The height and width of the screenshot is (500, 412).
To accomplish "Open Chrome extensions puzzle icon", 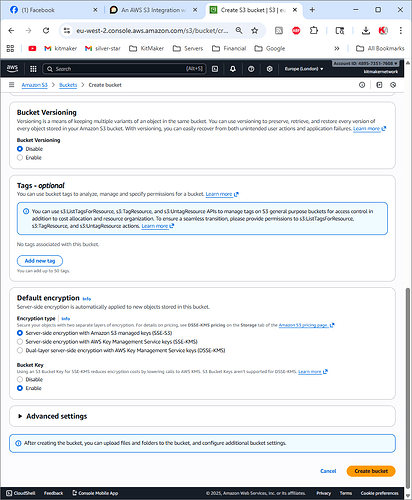I will [314, 31].
